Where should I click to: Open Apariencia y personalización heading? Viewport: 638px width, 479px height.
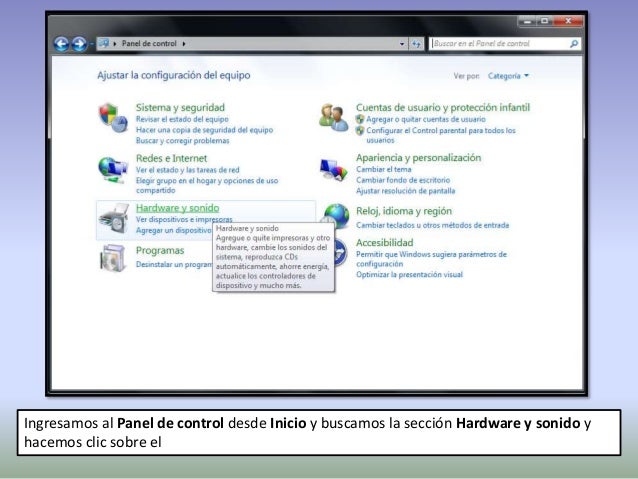pyautogui.click(x=418, y=157)
